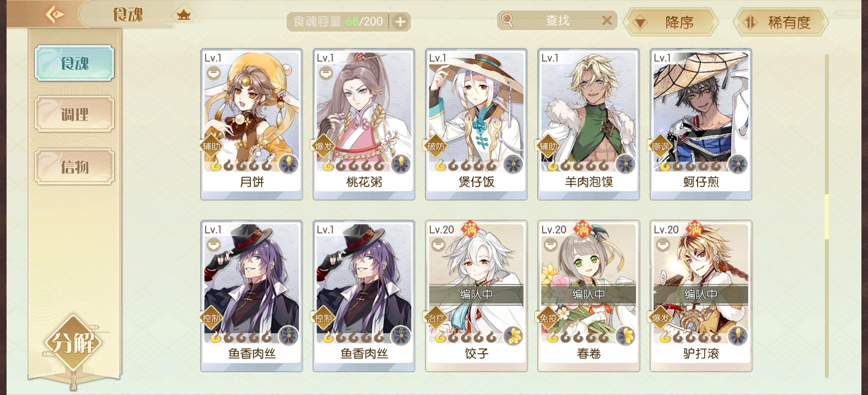Open the home pavilion icon
This screenshot has width=868, height=395.
click(183, 15)
